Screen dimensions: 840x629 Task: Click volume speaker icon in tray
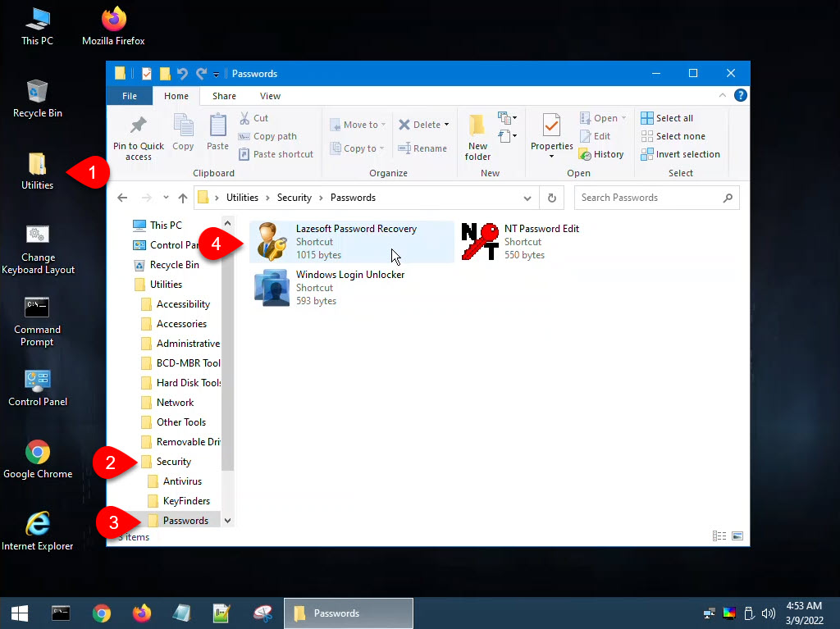pyautogui.click(x=768, y=613)
